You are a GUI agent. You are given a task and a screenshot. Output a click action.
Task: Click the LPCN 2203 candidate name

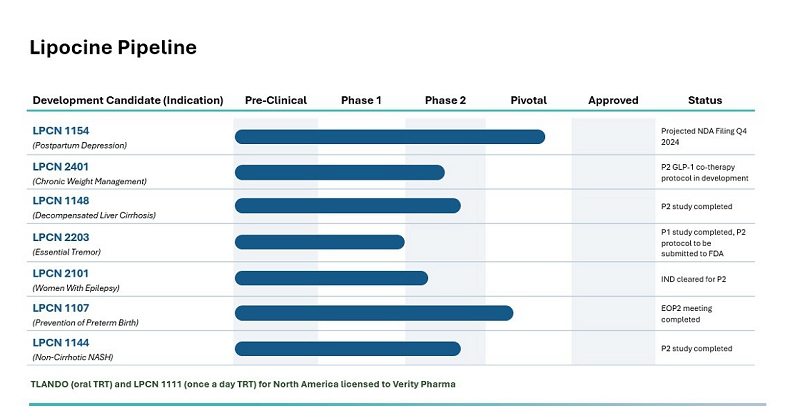pos(60,237)
